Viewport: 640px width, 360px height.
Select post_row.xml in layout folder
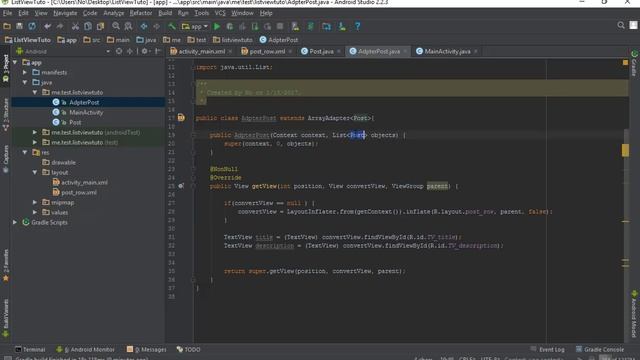(79, 192)
